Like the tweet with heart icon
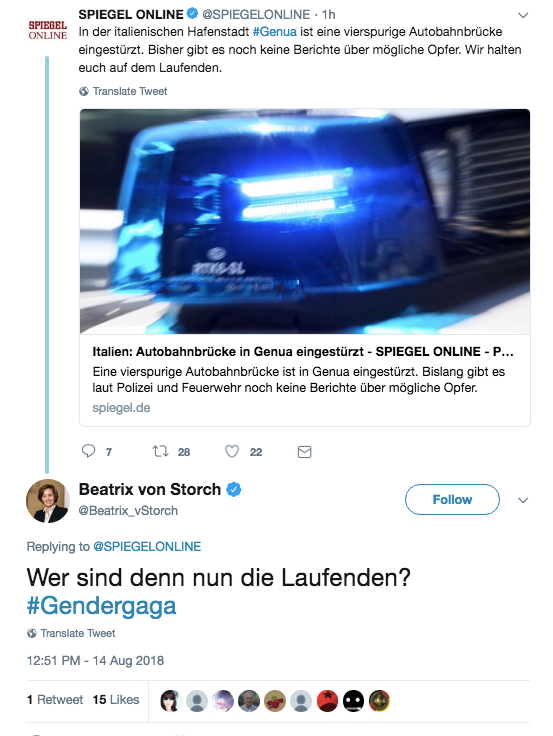 pos(232,451)
